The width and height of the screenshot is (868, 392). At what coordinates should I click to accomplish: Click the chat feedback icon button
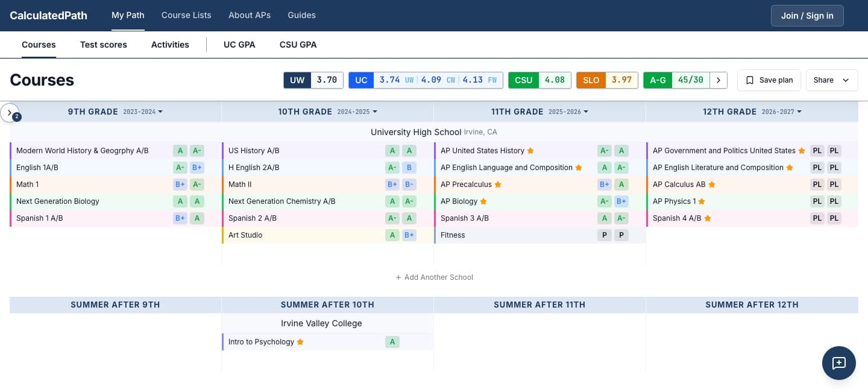point(838,363)
